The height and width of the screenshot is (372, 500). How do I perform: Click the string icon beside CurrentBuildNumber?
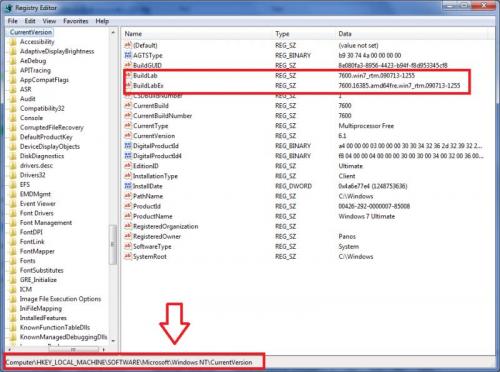coord(128,116)
